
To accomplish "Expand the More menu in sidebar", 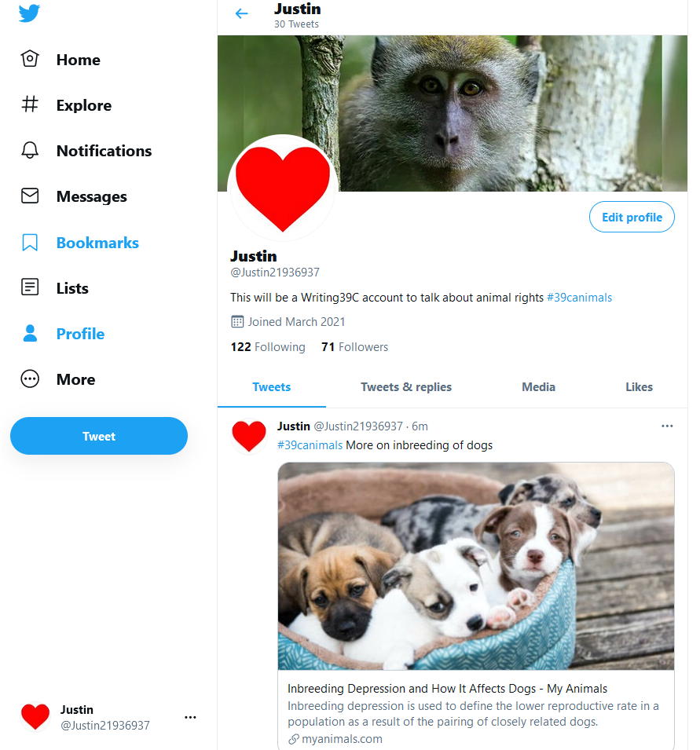I will [58, 379].
